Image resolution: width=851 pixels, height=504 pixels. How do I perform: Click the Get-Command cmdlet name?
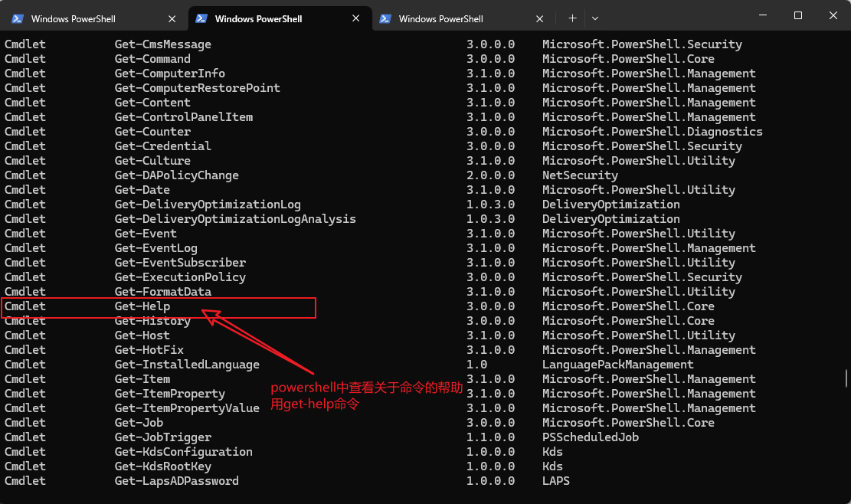pos(152,58)
